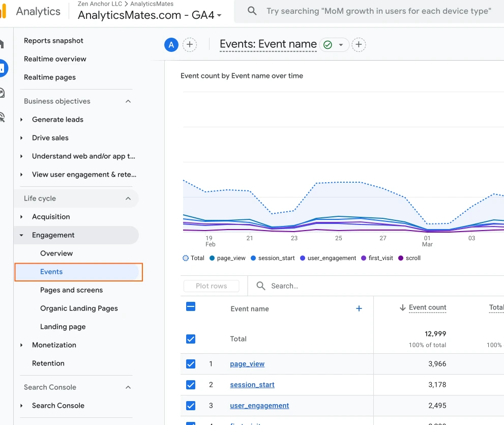The width and height of the screenshot is (504, 425).
Task: Open Realtime pages report
Action: pos(50,77)
